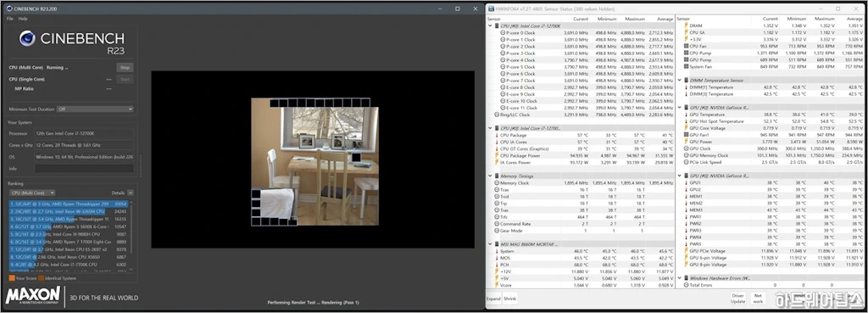Click the Expand button in HWiNFO
The image size is (868, 313).
click(493, 299)
